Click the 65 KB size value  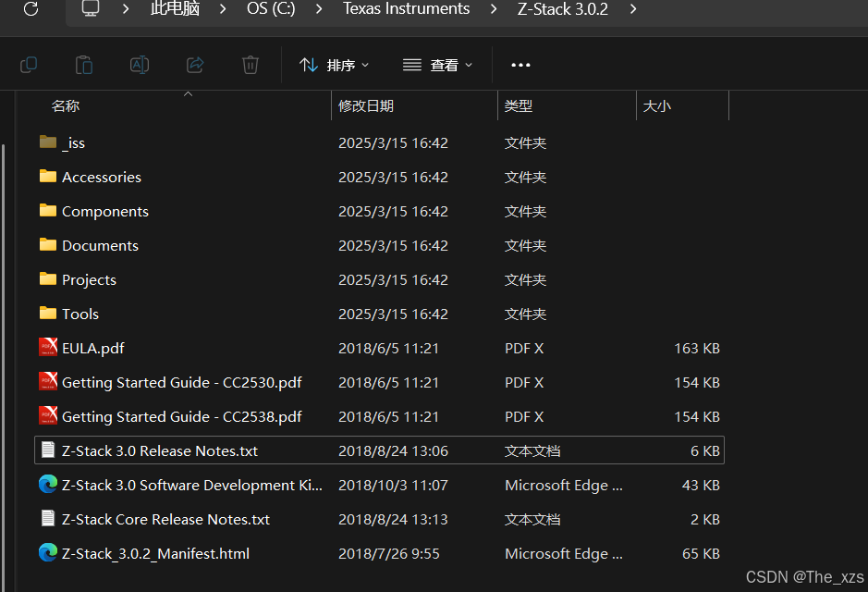(x=701, y=554)
